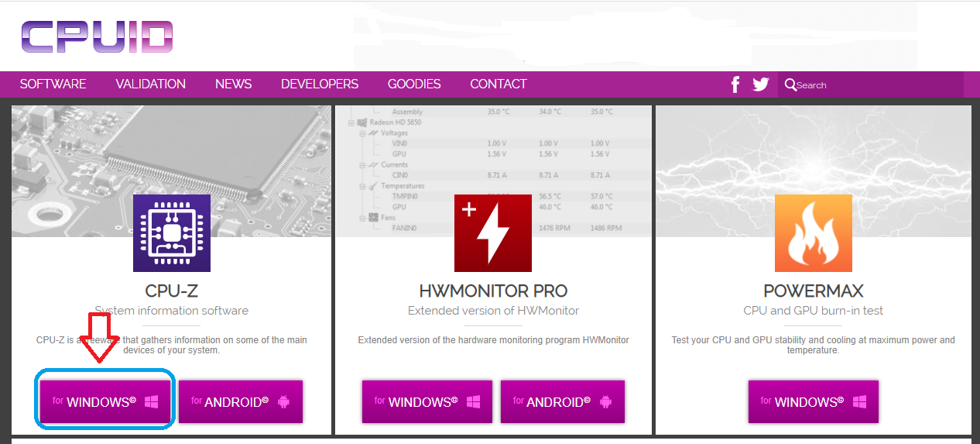Open the CPU-Z title link
The width and height of the screenshot is (980, 444).
point(172,291)
